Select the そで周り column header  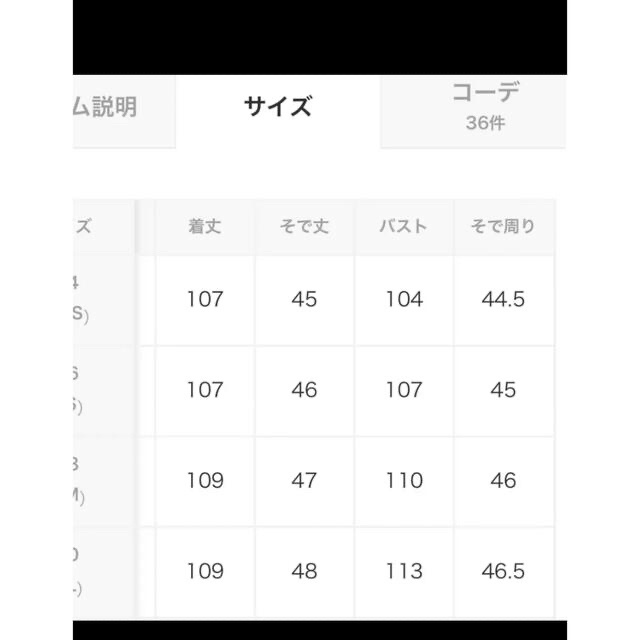click(504, 227)
